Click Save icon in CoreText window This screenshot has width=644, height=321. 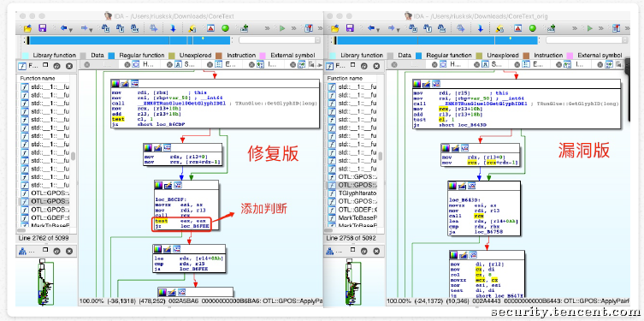point(42,28)
